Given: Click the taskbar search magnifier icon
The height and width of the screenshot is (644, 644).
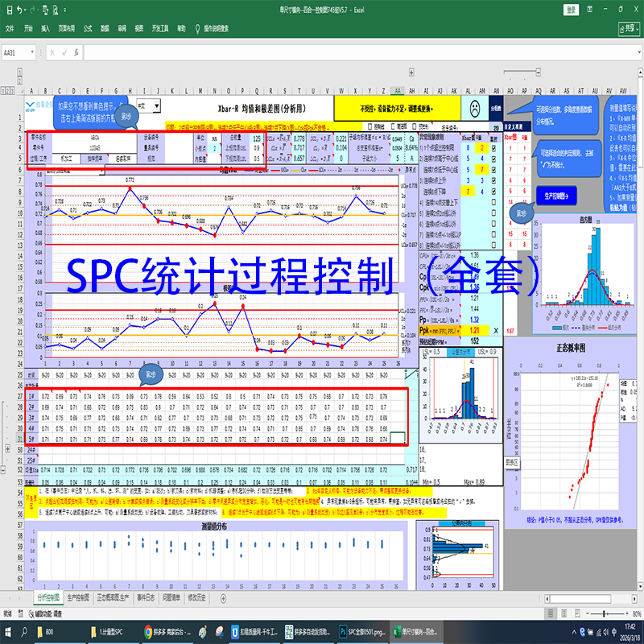Looking at the screenshot, I should point(24,632).
